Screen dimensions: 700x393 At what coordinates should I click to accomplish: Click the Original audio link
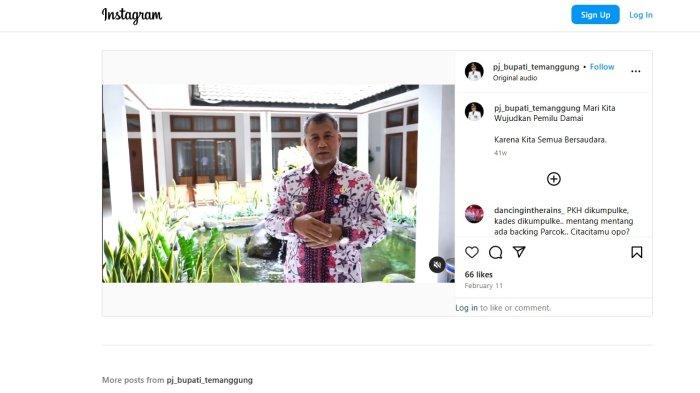click(x=515, y=78)
